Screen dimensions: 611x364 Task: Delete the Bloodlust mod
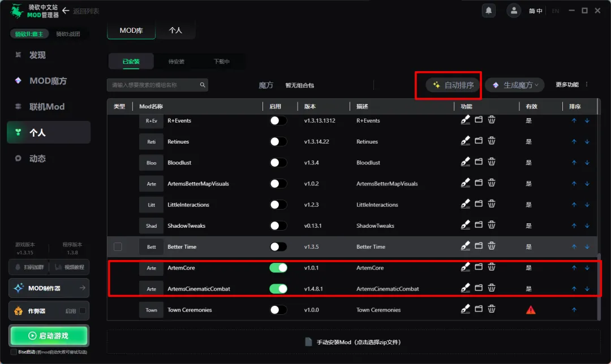(x=492, y=162)
